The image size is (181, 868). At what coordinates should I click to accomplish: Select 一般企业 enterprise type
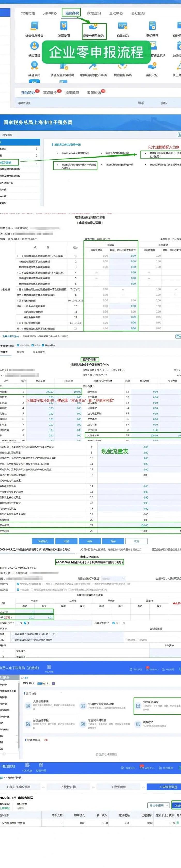pyautogui.click(x=18, y=590)
